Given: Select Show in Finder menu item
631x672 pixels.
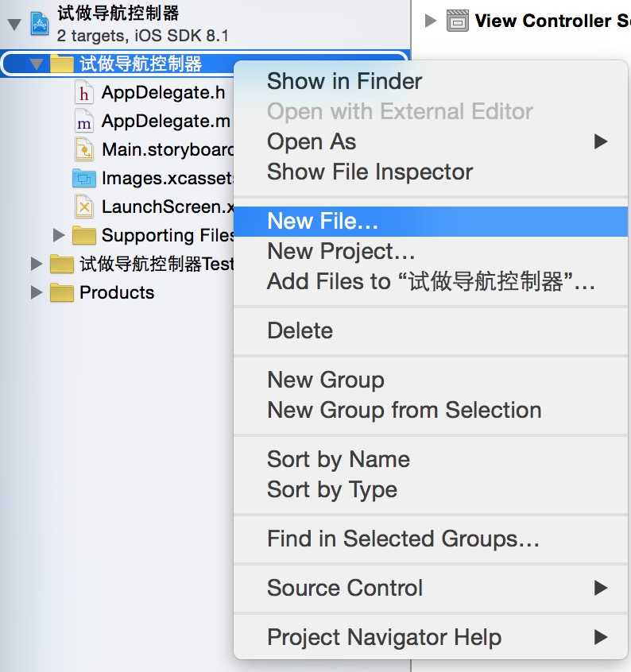Looking at the screenshot, I should coord(344,81).
